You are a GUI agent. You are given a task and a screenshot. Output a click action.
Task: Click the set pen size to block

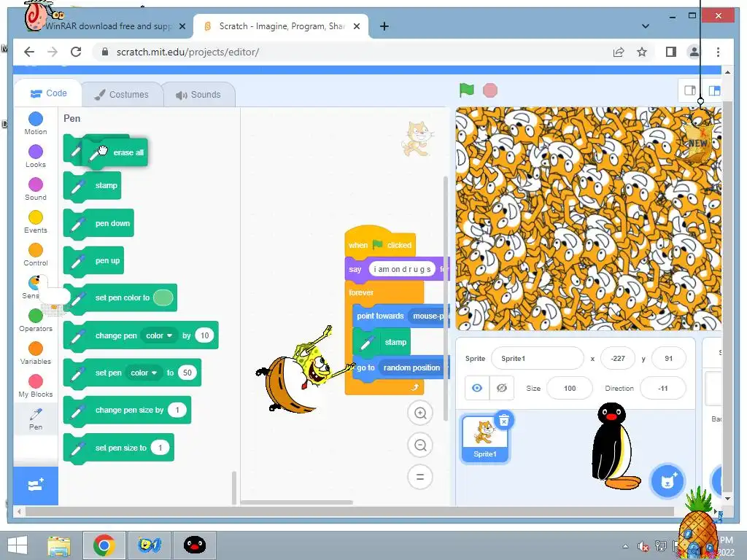click(119, 448)
